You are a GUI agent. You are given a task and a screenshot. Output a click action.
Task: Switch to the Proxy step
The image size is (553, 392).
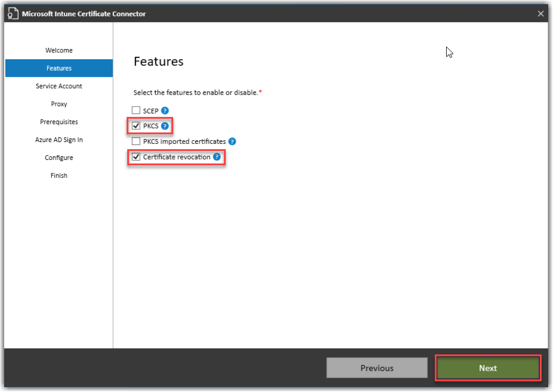59,104
